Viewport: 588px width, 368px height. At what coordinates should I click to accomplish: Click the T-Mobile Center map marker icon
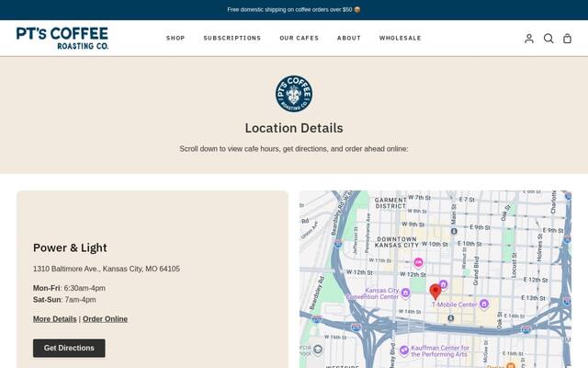tap(484, 304)
